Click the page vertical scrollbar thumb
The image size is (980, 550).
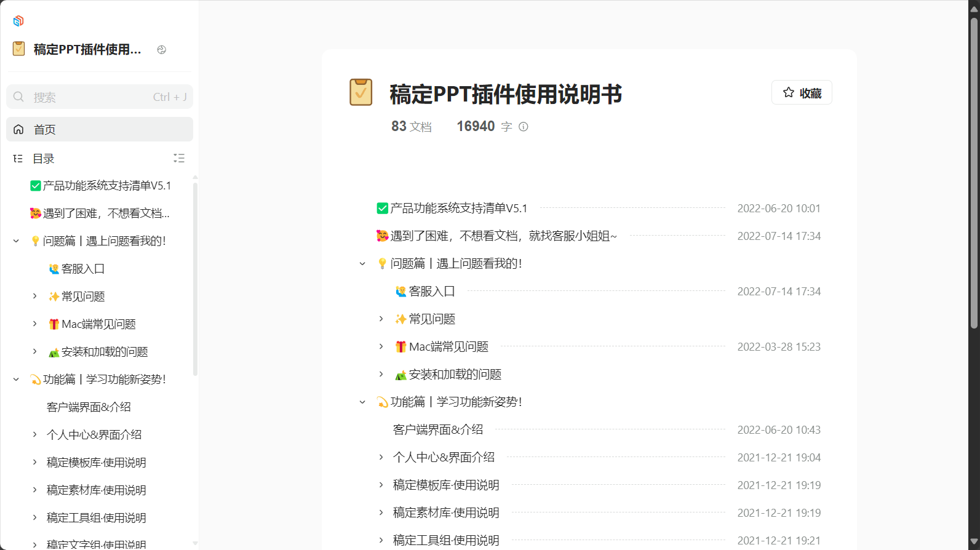point(974,172)
